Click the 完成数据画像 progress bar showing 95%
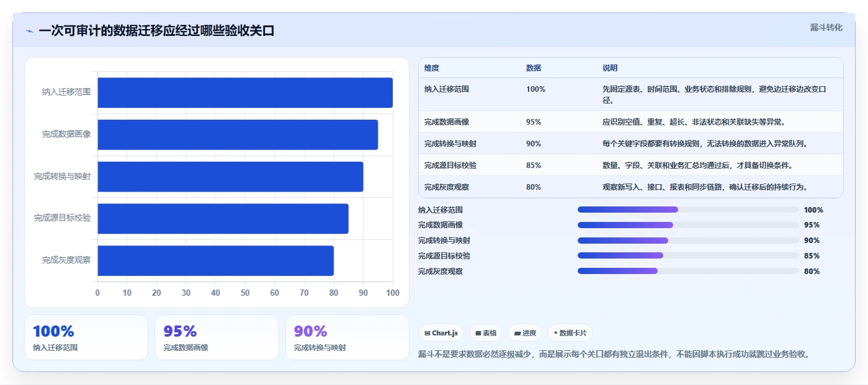 click(688, 225)
